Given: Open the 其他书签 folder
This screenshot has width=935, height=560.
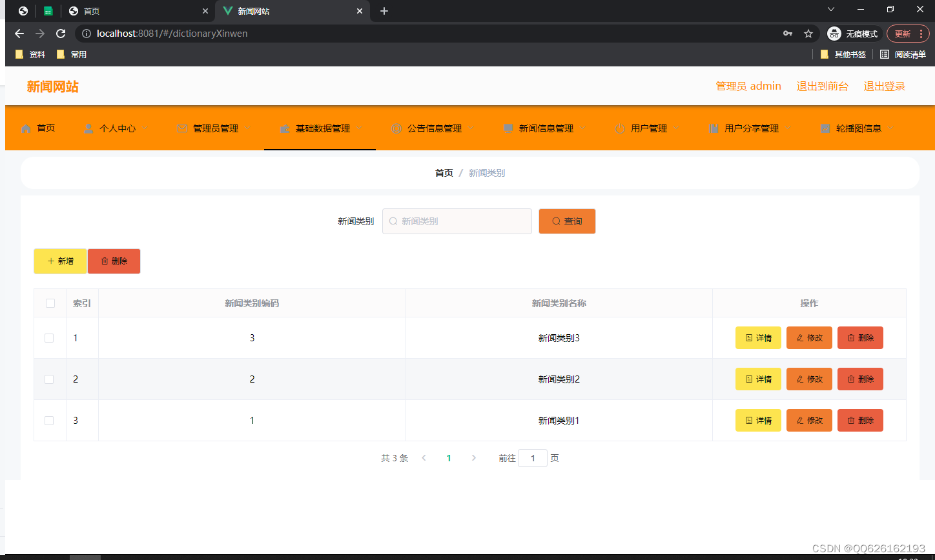Looking at the screenshot, I should coord(843,55).
